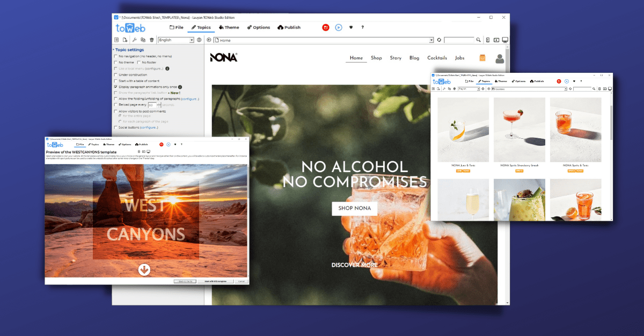Click the search magnifier icon
The width and height of the screenshot is (644, 336).
click(x=478, y=40)
